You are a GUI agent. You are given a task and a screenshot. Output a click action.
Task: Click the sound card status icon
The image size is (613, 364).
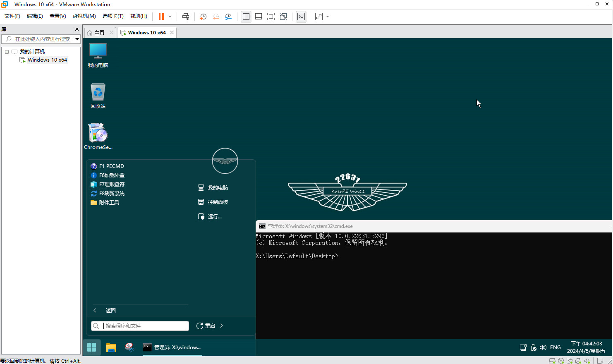(x=587, y=361)
